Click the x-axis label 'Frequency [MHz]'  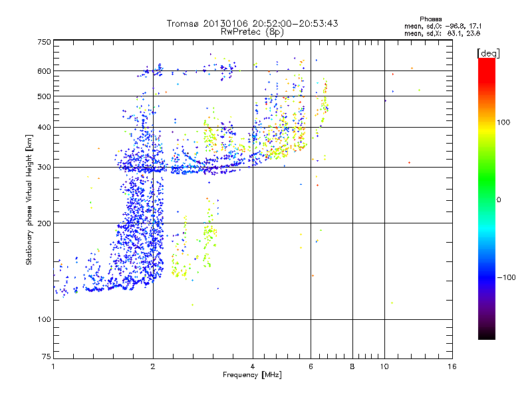tap(252, 375)
